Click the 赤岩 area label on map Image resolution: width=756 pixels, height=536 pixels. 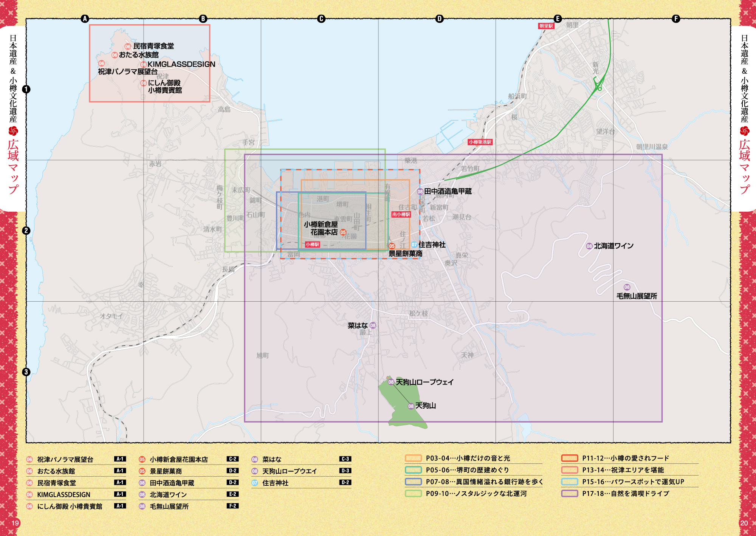coord(155,164)
